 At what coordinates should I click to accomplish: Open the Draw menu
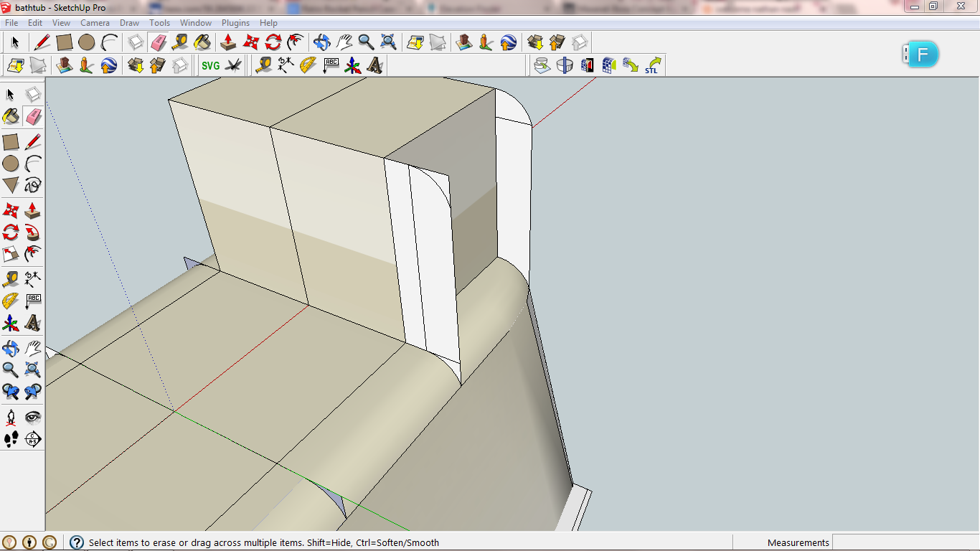[130, 23]
